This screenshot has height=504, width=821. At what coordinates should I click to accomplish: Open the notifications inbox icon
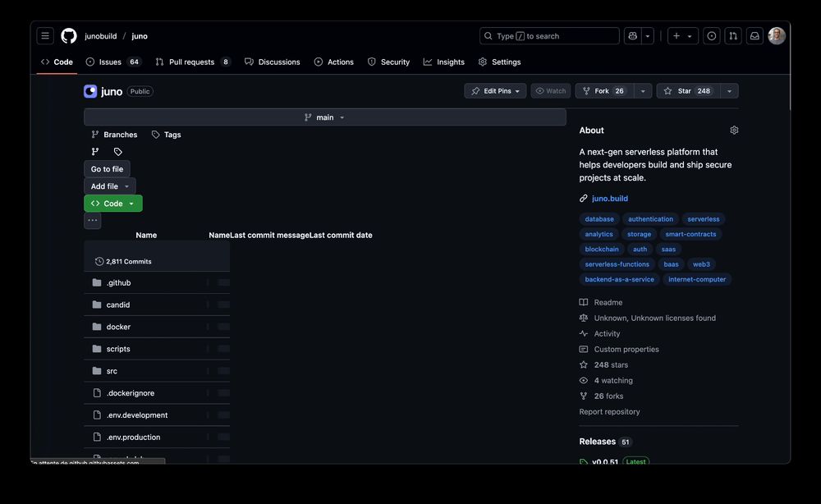(754, 36)
